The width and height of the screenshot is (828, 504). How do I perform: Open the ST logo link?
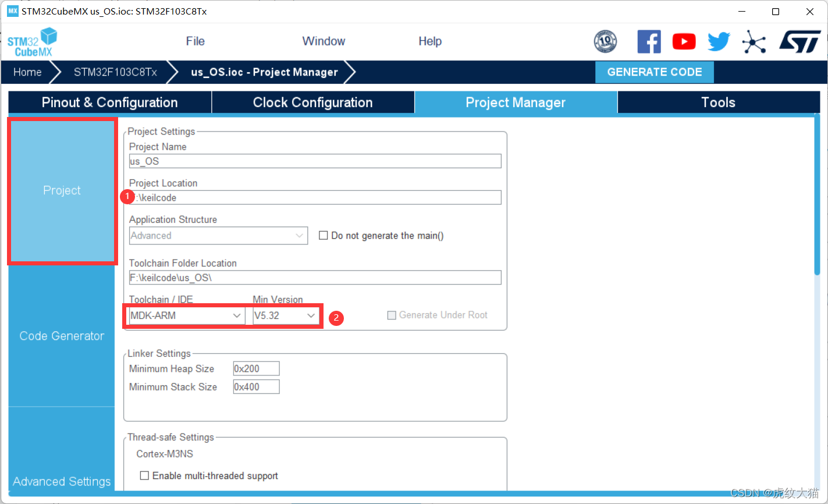799,41
